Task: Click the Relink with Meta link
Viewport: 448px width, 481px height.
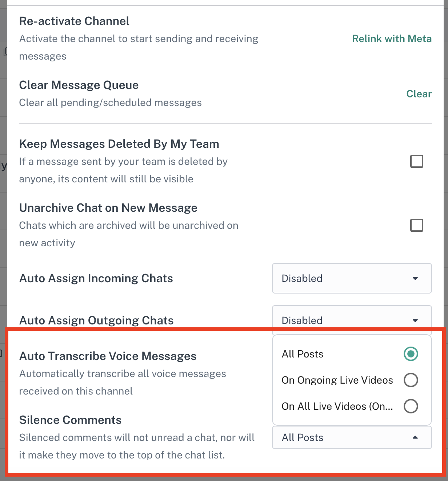Action: pyautogui.click(x=392, y=39)
